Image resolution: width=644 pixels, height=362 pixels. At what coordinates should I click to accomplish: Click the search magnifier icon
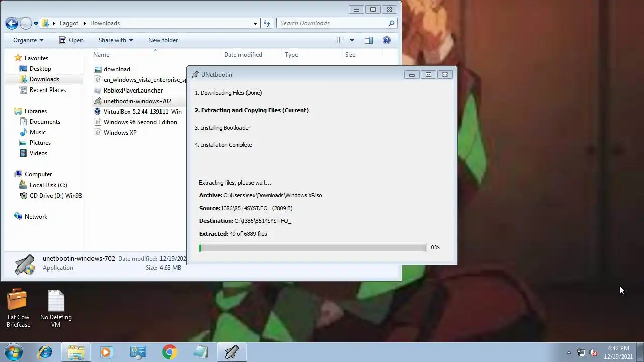(x=392, y=23)
